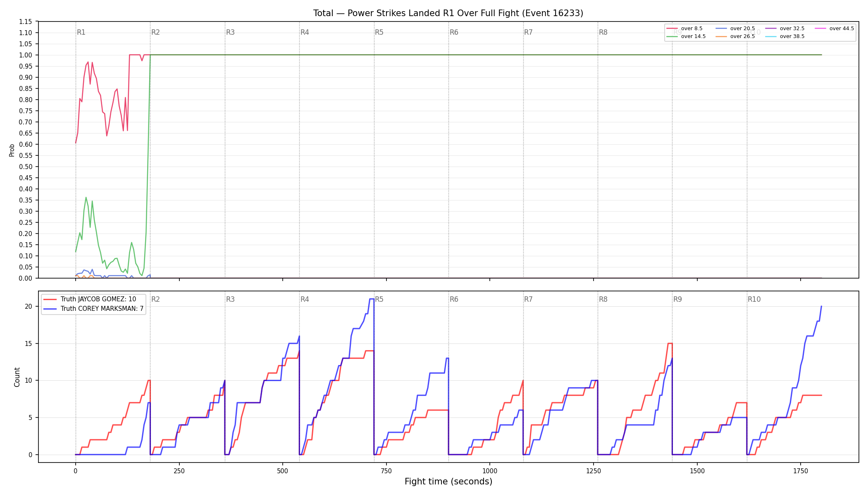
Task: Click the 10 tick on the Count axis
Action: click(29, 380)
